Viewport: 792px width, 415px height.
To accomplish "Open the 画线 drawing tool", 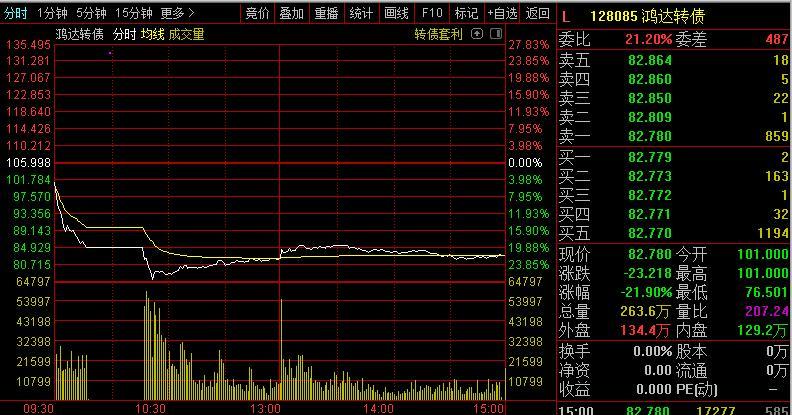I will 396,13.
